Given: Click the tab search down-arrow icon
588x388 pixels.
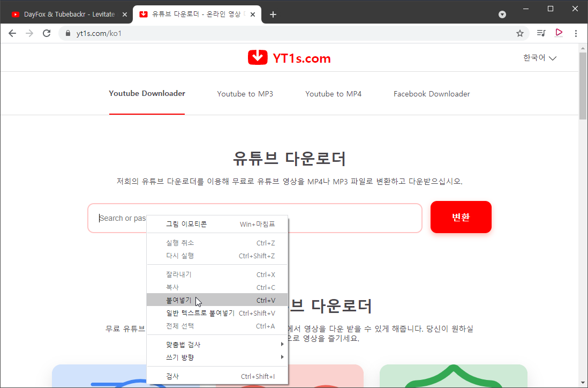Looking at the screenshot, I should 502,14.
